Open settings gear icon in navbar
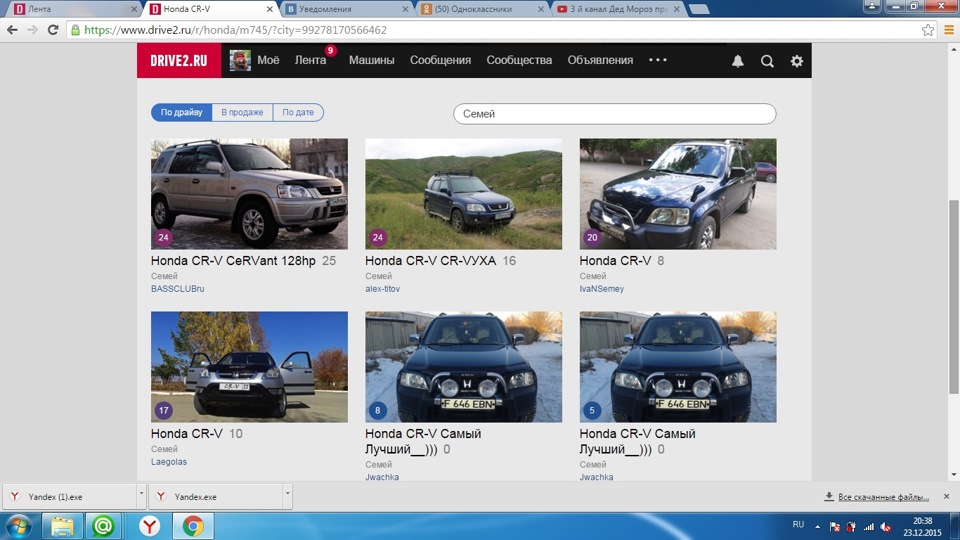The height and width of the screenshot is (540, 960). pyautogui.click(x=797, y=61)
